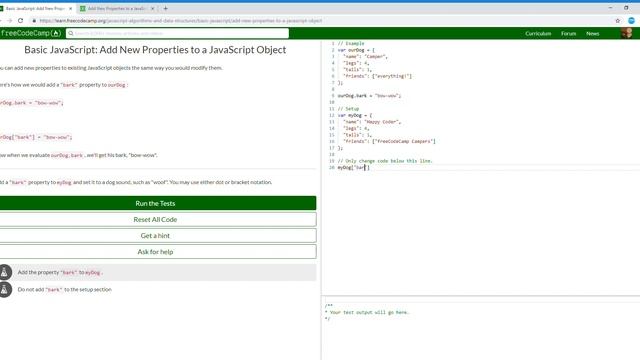The image size is (640, 360).
Task: Click the lesson title heading
Action: [155, 50]
